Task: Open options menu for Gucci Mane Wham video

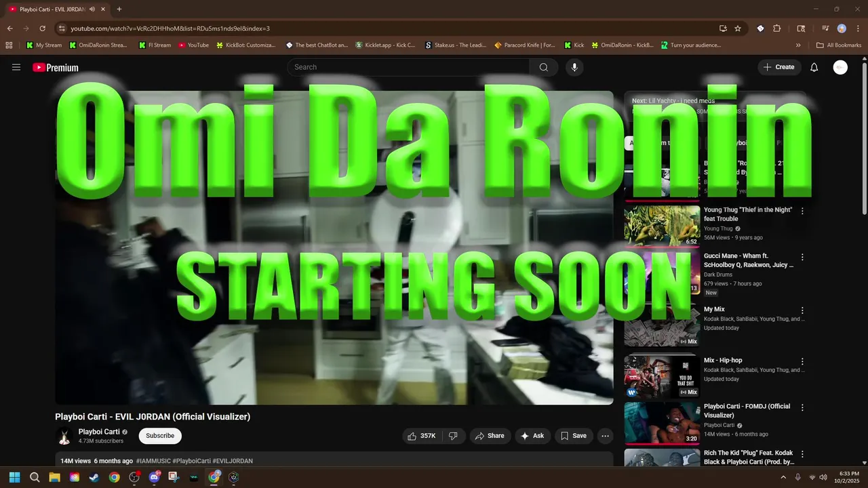Action: point(802,258)
